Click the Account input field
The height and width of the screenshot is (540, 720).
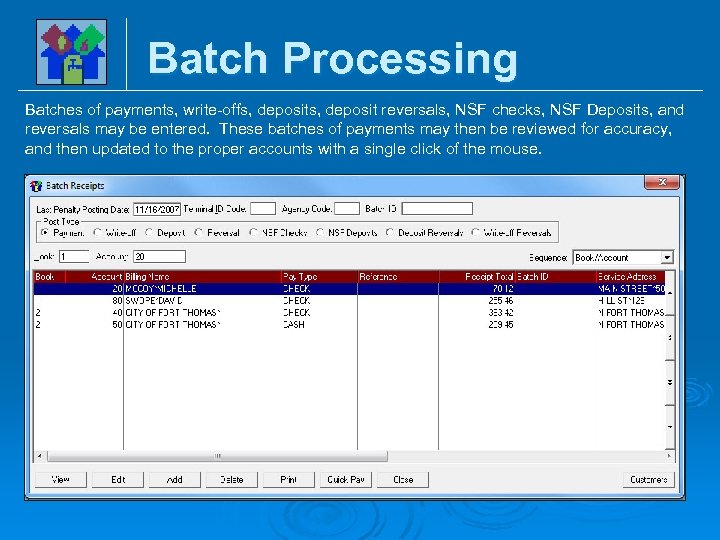click(159, 257)
